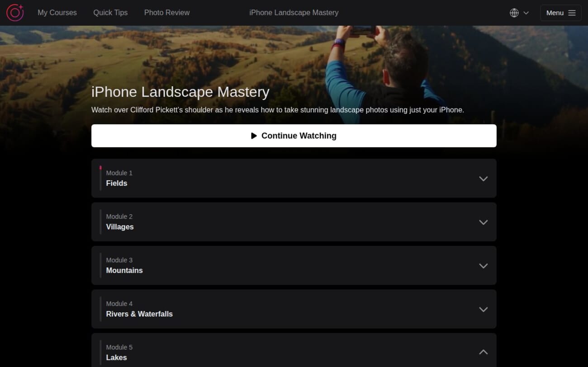
Task: Click the play icon on Continue Watching
Action: click(254, 135)
